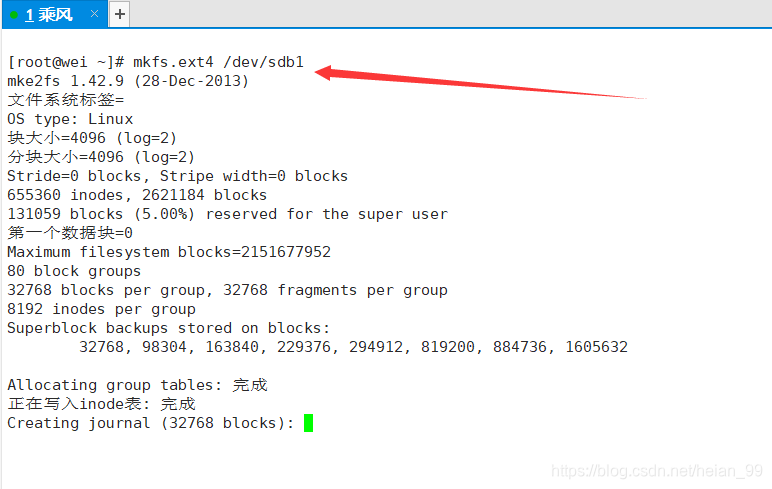Click the "Allocating group tables" line
The height and width of the screenshot is (489, 772).
137,385
